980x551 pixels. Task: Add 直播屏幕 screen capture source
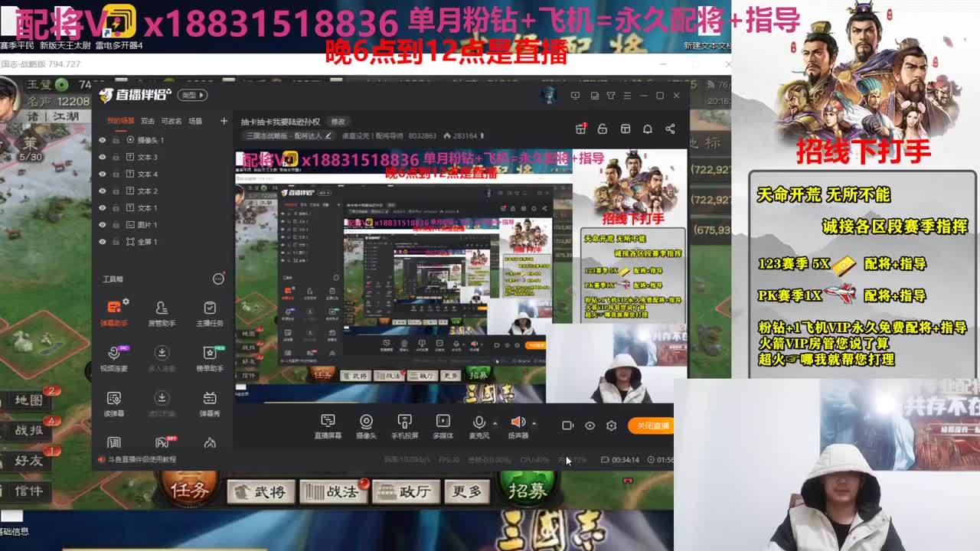click(x=328, y=426)
